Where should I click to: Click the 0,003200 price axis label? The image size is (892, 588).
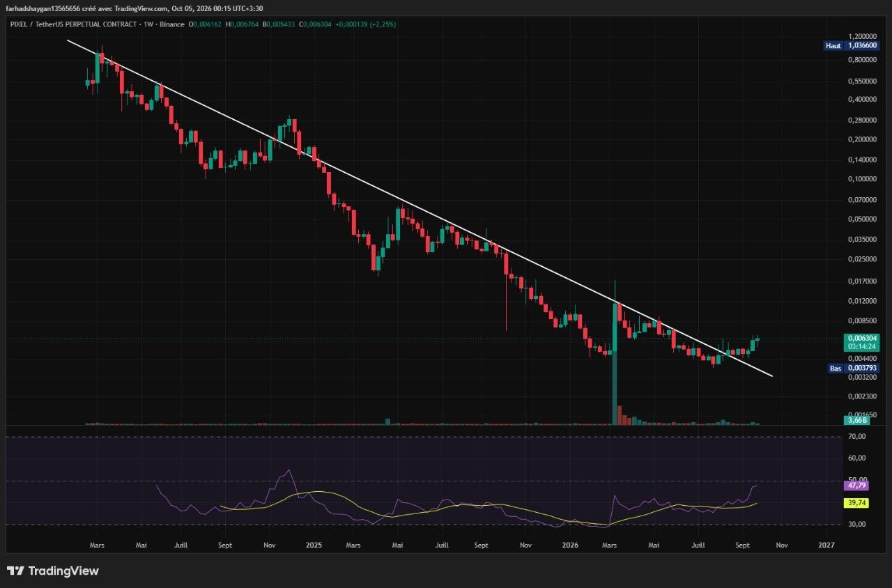tap(862, 377)
